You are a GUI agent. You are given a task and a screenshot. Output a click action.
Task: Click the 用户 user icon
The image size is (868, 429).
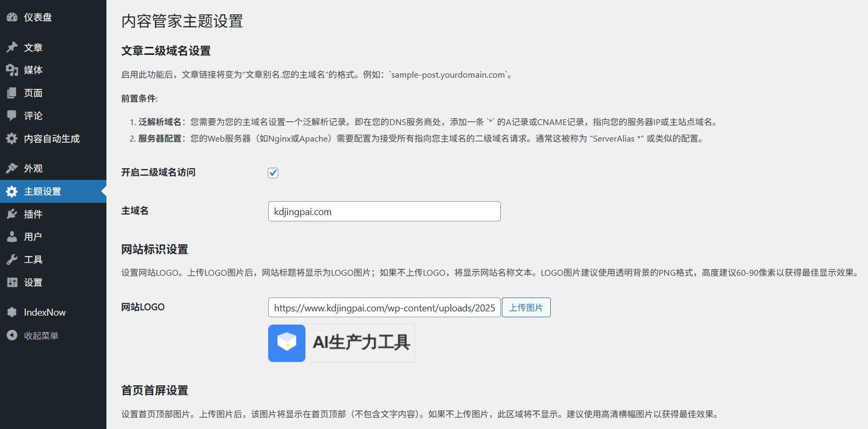click(12, 237)
